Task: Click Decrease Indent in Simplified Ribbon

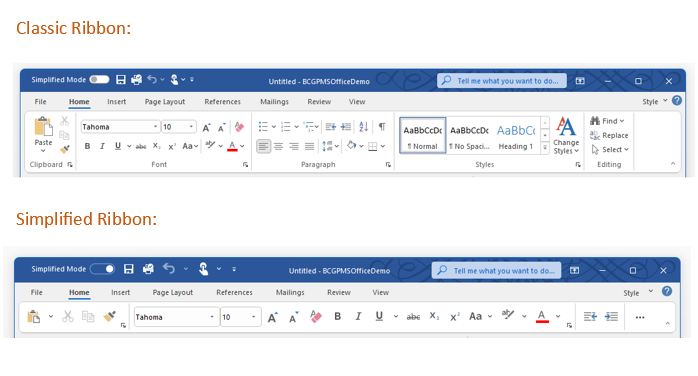Action: [x=590, y=316]
